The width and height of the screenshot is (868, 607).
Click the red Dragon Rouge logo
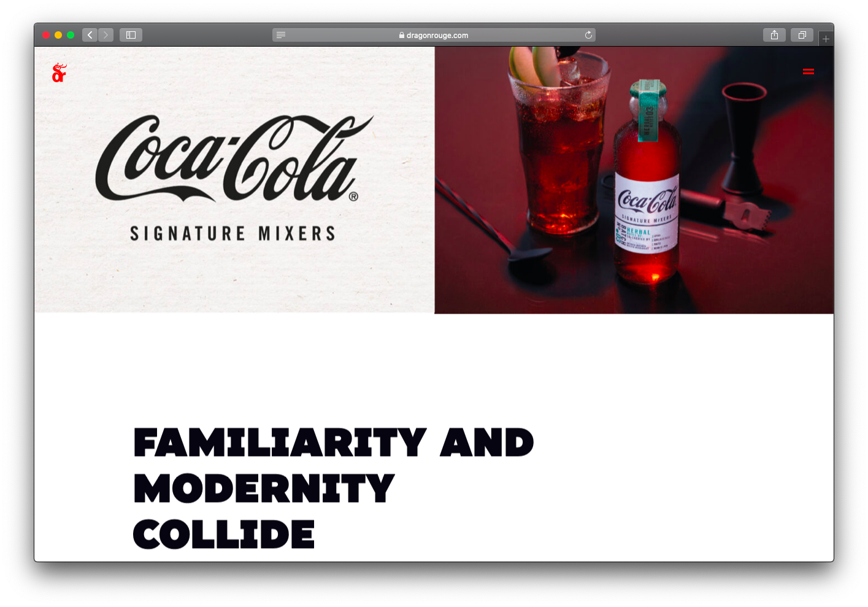click(59, 72)
